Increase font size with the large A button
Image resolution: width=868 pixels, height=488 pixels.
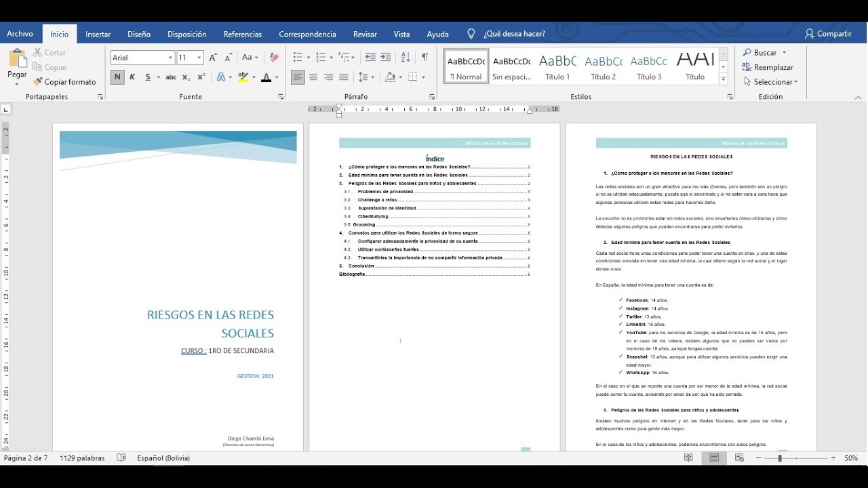coord(213,58)
